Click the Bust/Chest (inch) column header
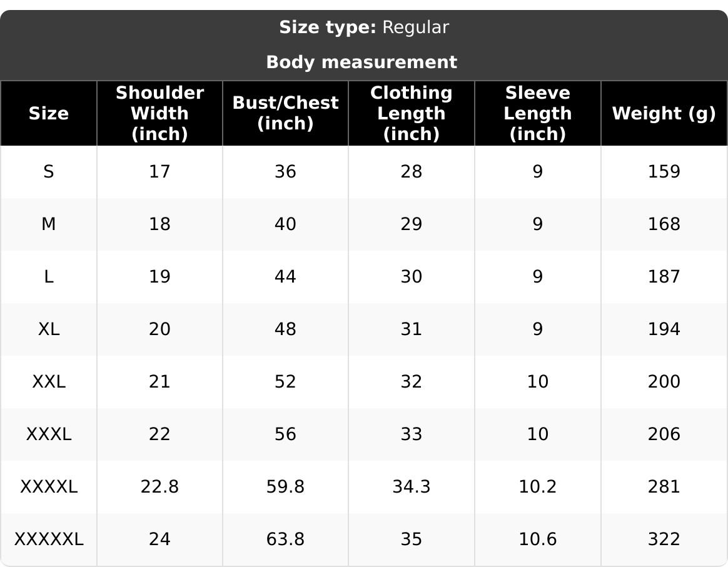728x567 pixels. (286, 113)
